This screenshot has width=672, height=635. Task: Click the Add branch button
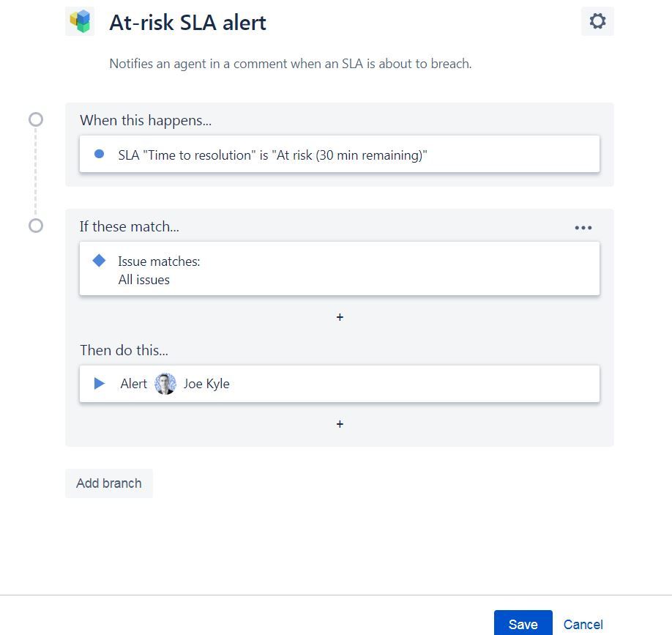pyautogui.click(x=108, y=483)
